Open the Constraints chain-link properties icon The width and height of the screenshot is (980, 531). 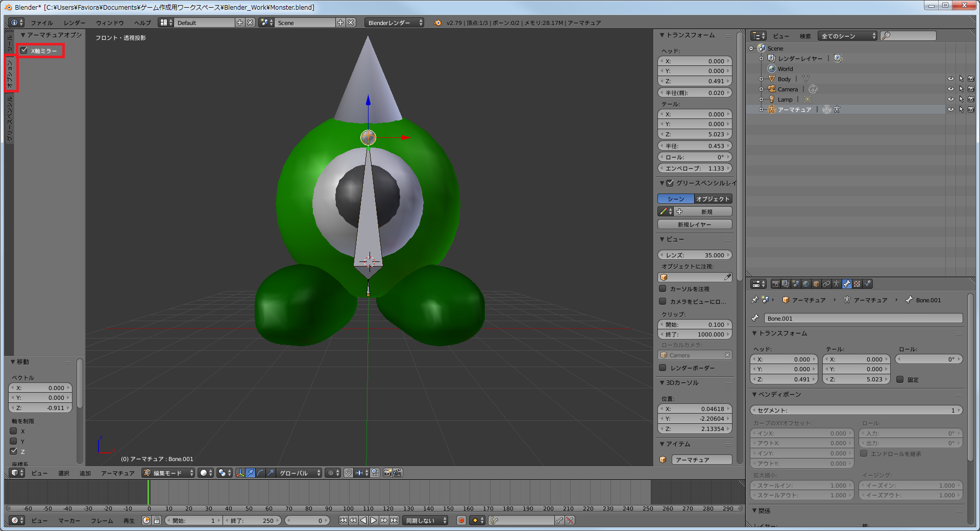[x=826, y=284]
